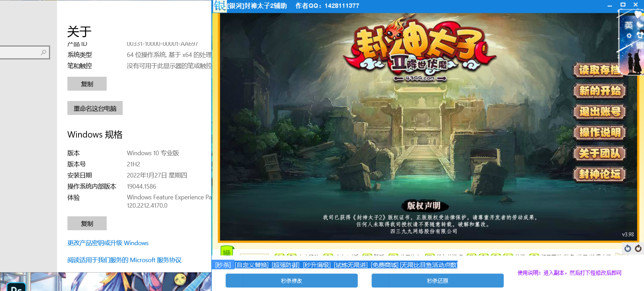This screenshot has width=644, height=291.
Task: Click the 作者QQ: 1428111377 title text
Action: click(327, 6)
